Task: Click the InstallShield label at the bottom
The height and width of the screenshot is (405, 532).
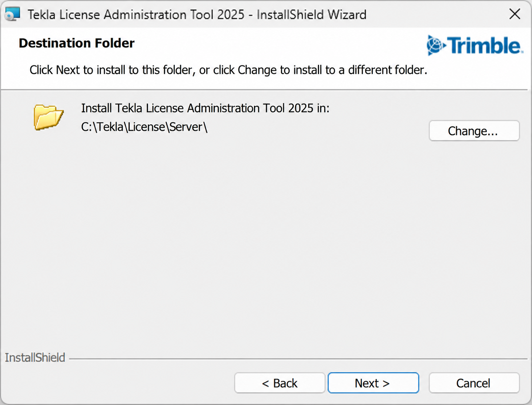Action: pos(35,358)
